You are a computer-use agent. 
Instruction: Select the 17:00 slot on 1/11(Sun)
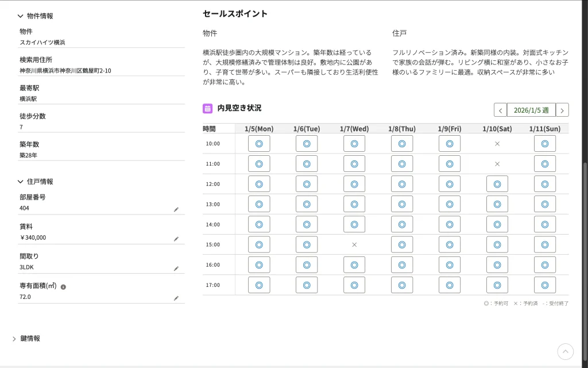[545, 285]
